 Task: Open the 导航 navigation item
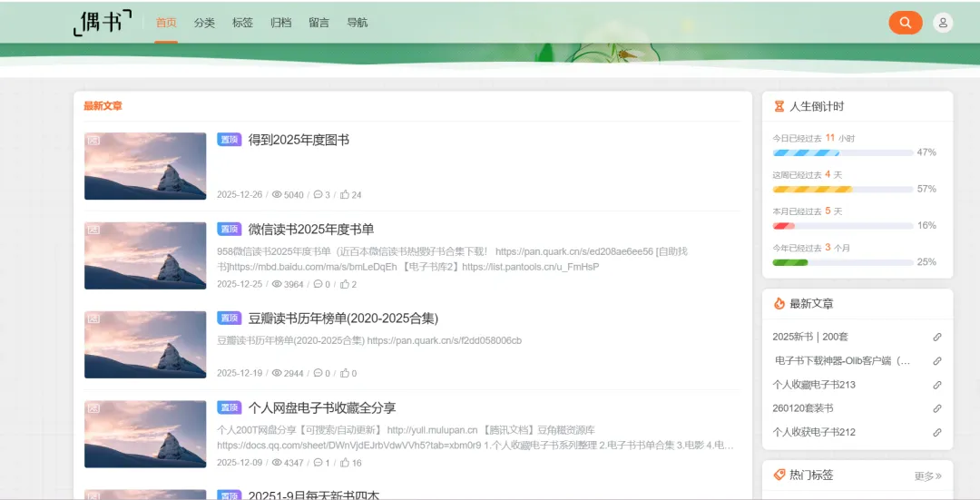[x=357, y=23]
